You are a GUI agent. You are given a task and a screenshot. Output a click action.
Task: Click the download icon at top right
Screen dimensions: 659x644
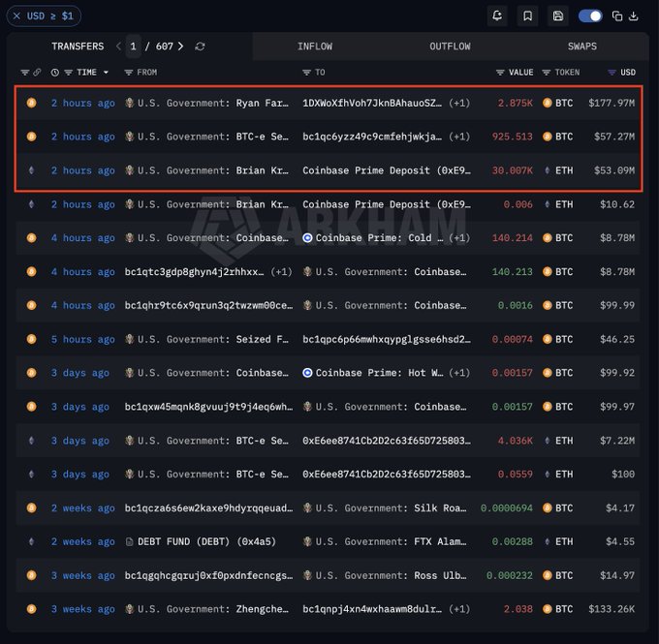click(x=634, y=15)
